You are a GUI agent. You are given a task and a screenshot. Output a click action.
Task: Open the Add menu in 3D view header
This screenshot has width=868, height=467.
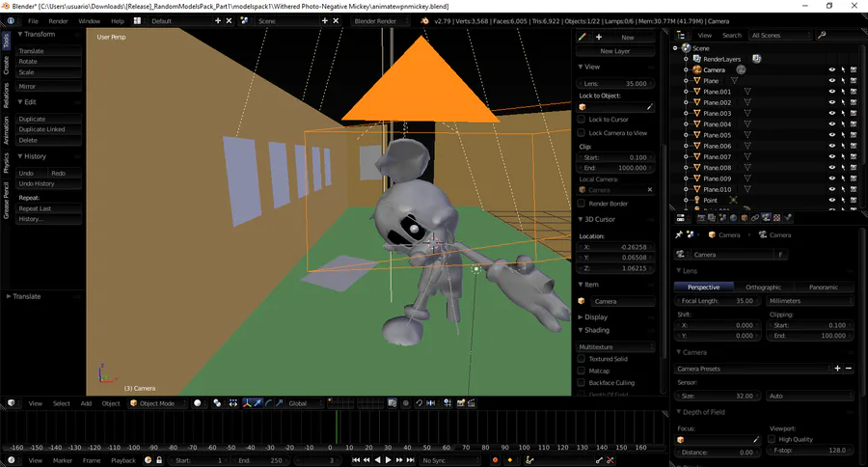86,403
